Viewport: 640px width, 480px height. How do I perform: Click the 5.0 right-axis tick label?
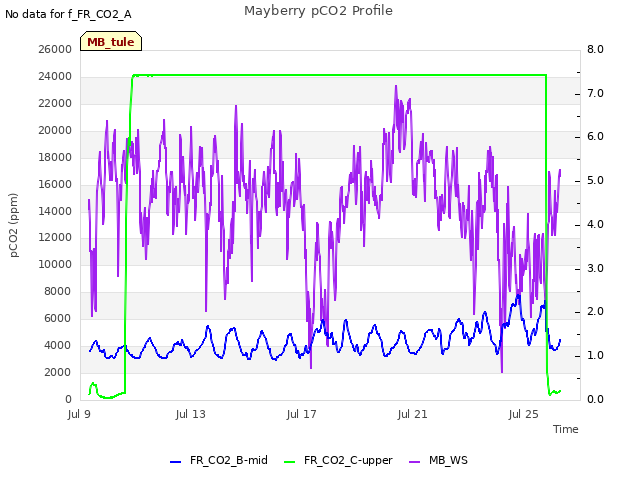click(596, 181)
